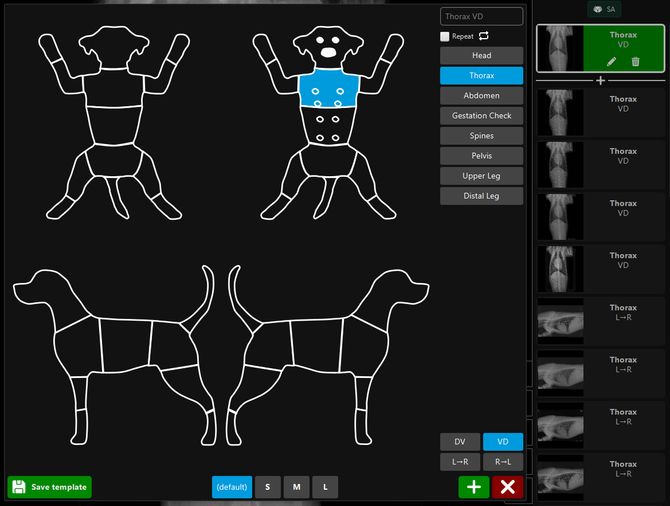Select the Upper Leg region
The image size is (670, 506).
point(482,176)
